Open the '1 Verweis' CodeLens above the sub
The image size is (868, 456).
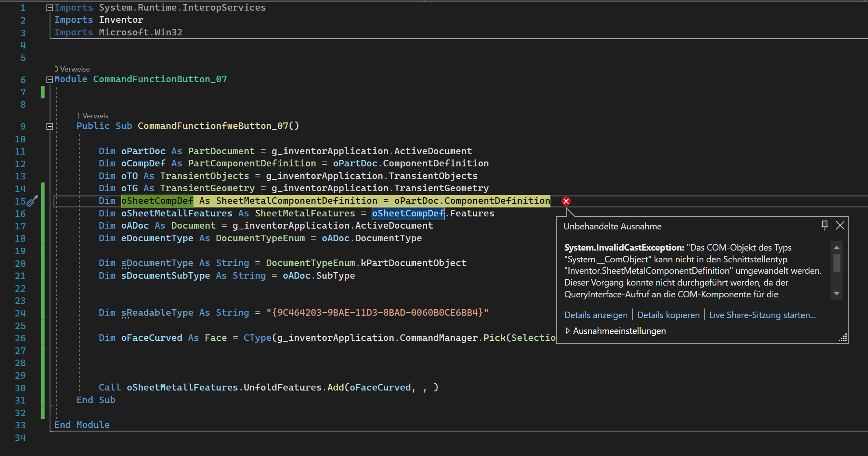click(x=93, y=116)
